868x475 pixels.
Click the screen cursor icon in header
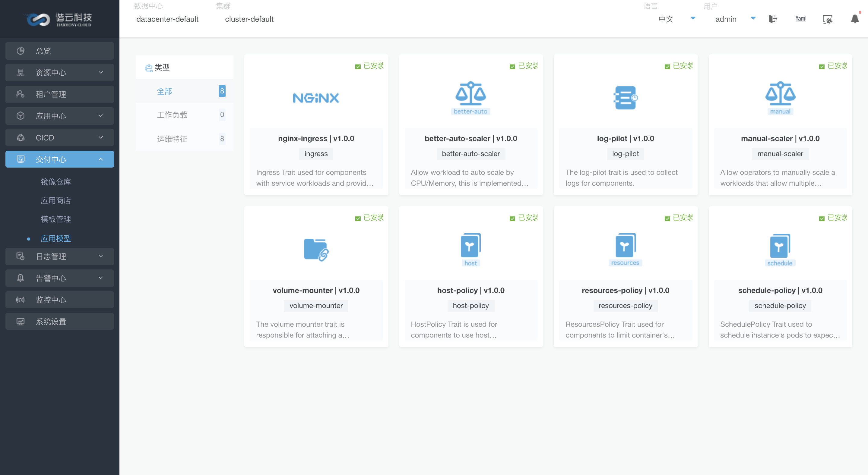[827, 20]
